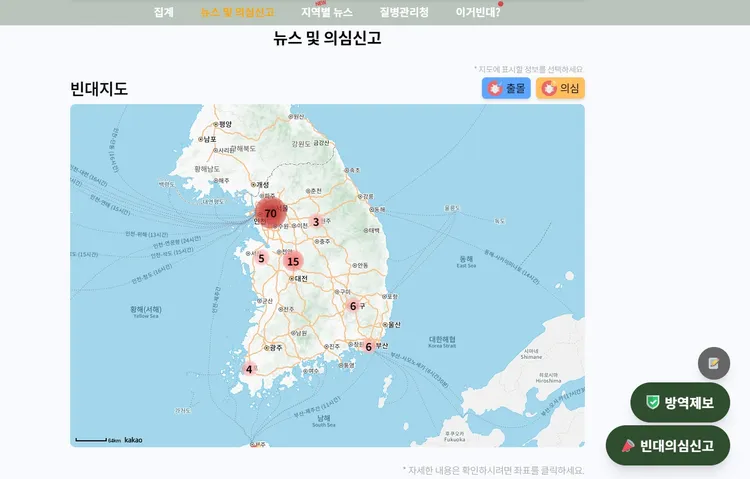750x479 pixels.
Task: Select the 15 cluster marker near Daejeon
Action: click(292, 261)
